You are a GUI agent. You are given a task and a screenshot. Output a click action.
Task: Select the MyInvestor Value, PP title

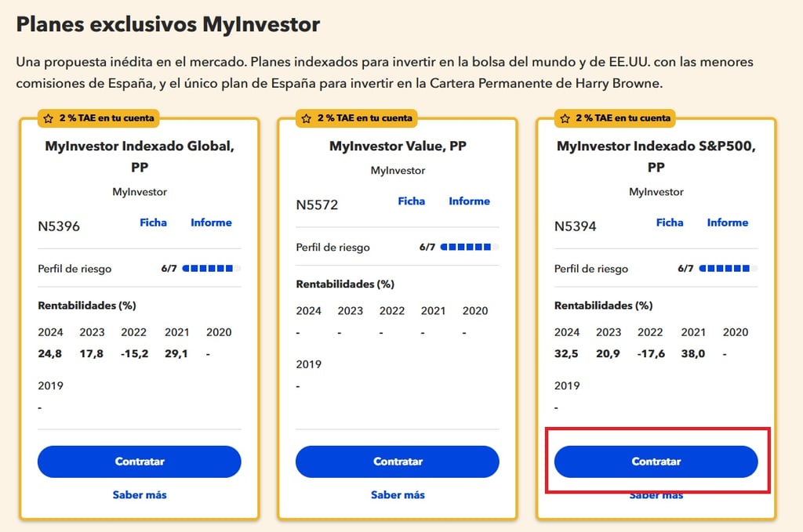(398, 146)
